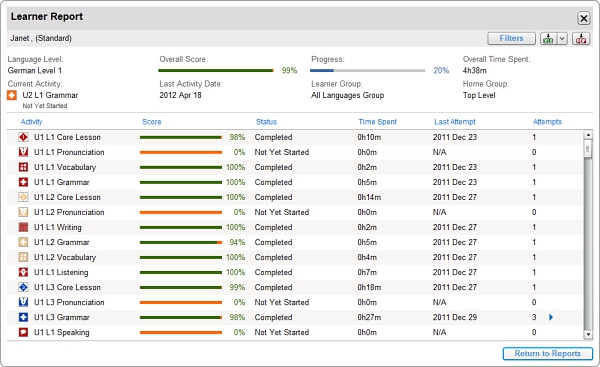Select the U1 L1 Listening icon

(x=23, y=272)
